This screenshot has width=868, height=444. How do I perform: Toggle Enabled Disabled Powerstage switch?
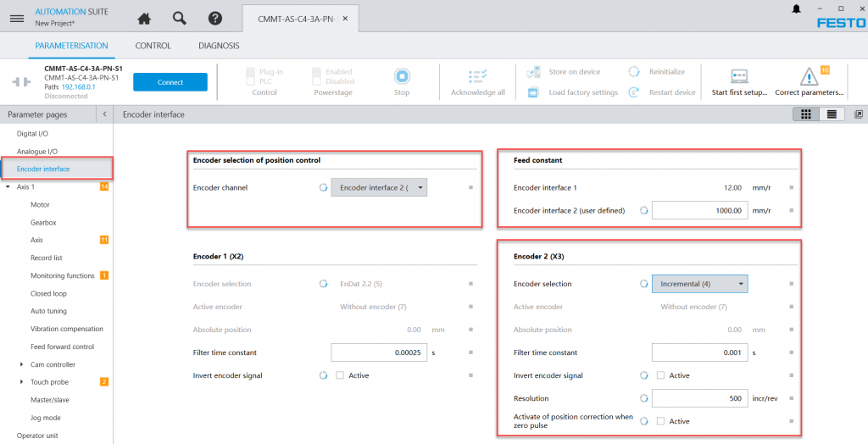pos(317,76)
